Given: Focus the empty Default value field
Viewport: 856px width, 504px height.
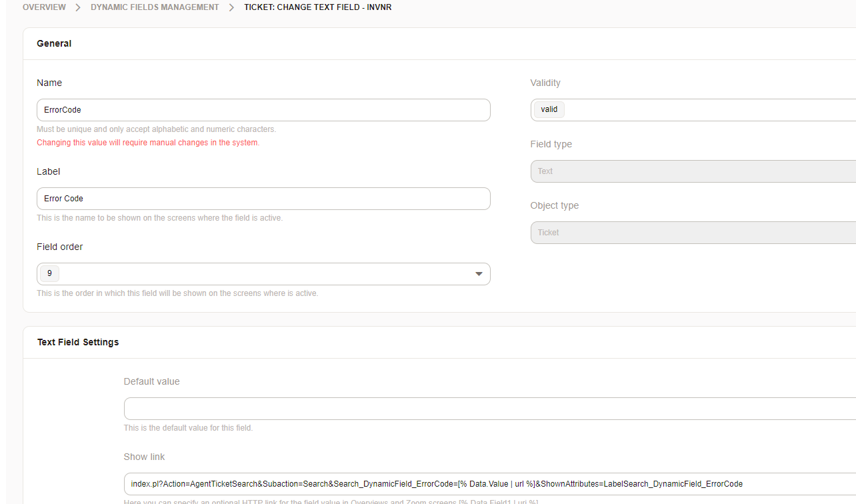Looking at the screenshot, I should [489, 409].
